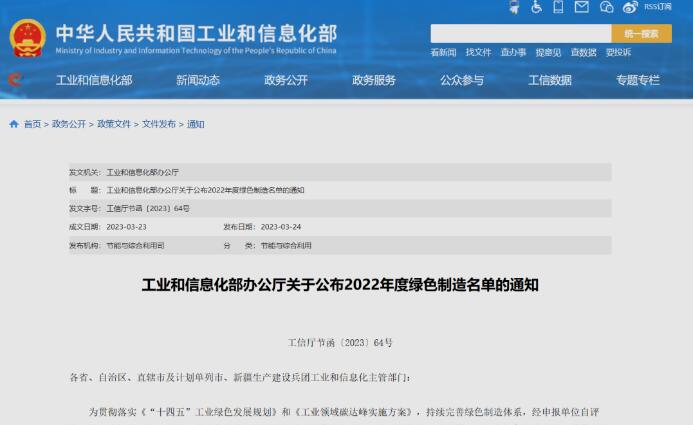This screenshot has width=693, height=425.
Task: Click the WeChat icon in header
Action: click(606, 8)
